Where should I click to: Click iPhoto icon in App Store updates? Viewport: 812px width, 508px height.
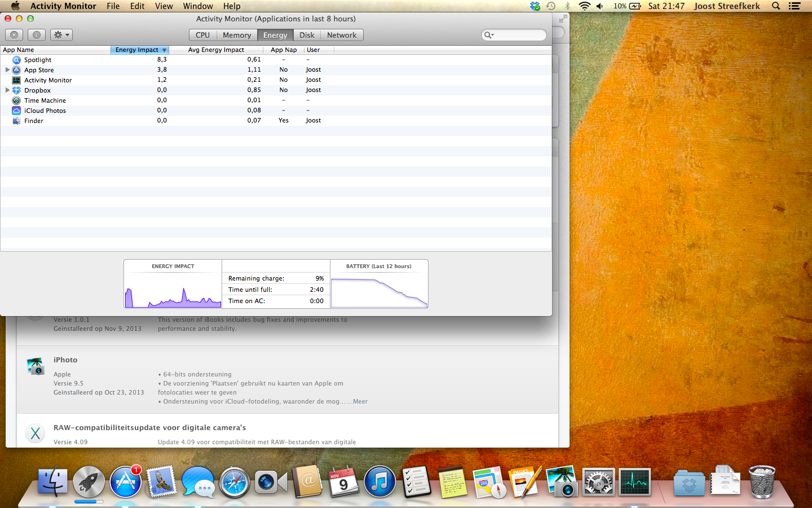(x=36, y=366)
